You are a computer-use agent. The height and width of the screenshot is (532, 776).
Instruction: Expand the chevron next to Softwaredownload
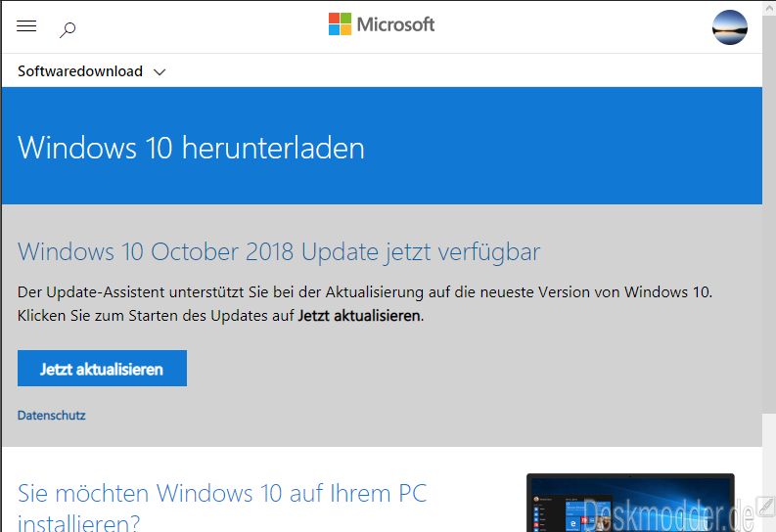(x=160, y=72)
